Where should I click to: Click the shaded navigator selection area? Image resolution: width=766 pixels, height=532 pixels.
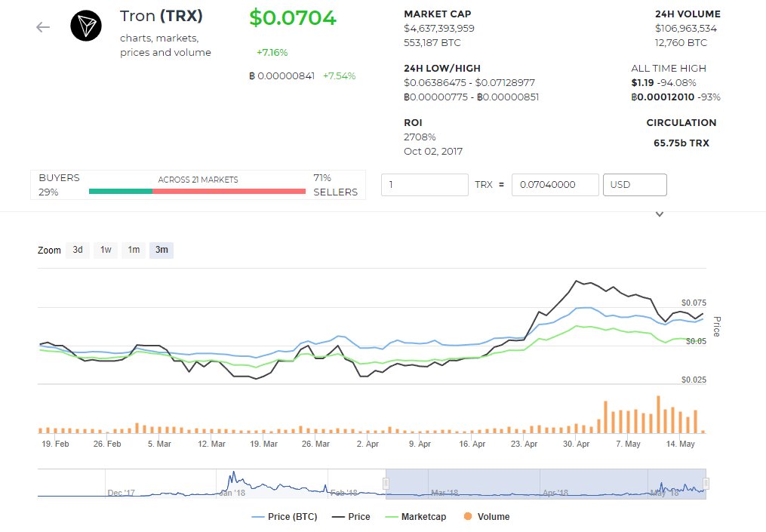tap(546, 484)
